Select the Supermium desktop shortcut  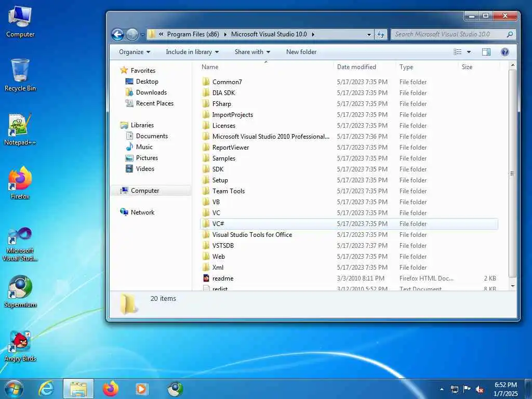tap(20, 292)
